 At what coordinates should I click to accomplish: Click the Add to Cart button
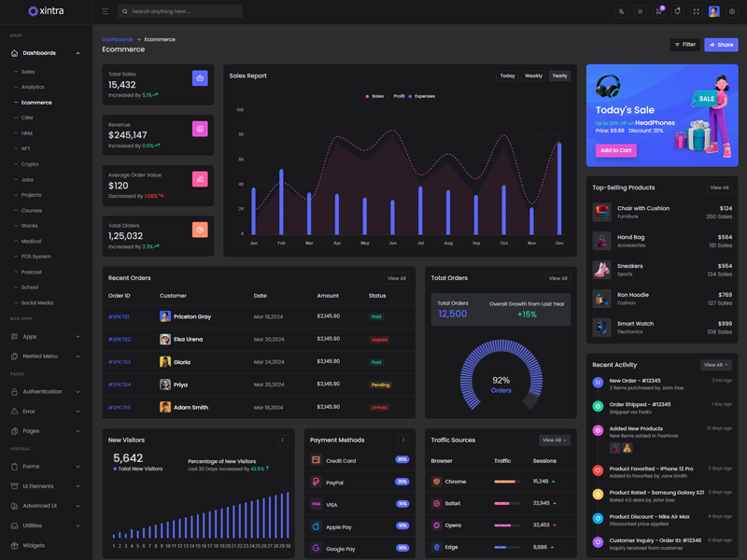[x=615, y=150]
